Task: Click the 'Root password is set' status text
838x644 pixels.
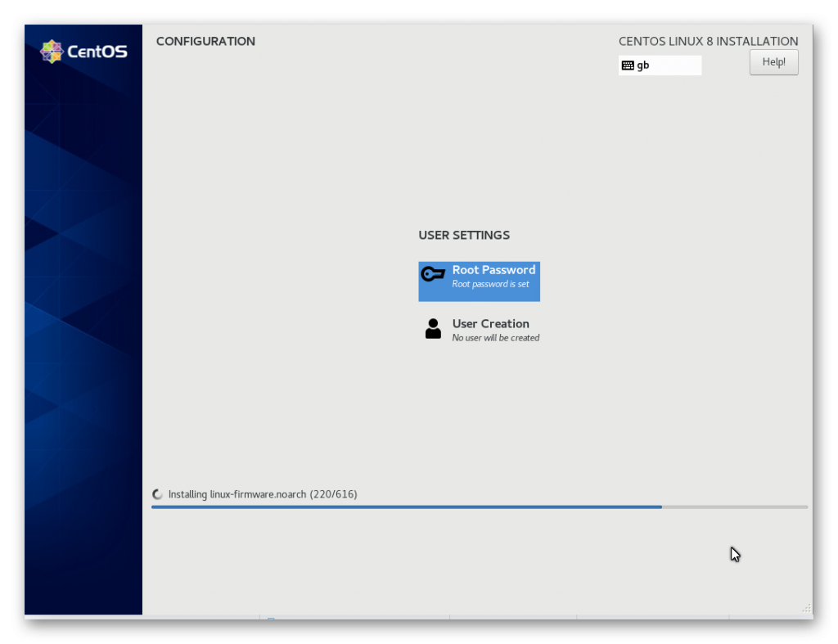Action: pyautogui.click(x=490, y=284)
